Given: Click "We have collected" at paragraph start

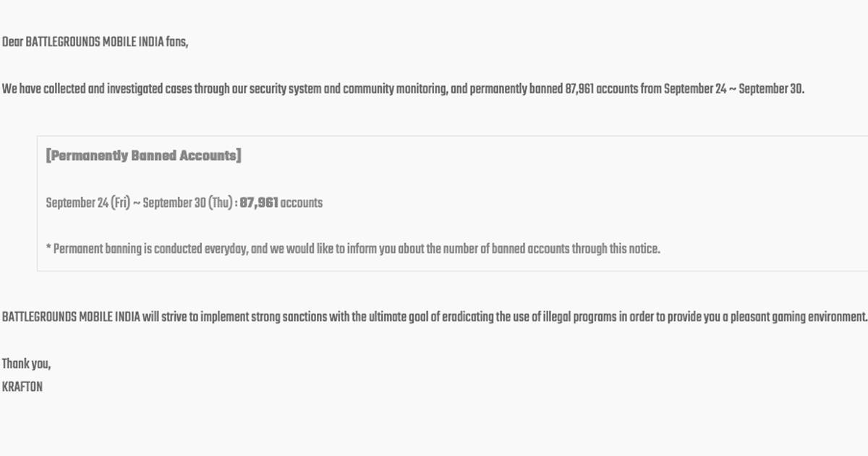Looking at the screenshot, I should tap(43, 90).
